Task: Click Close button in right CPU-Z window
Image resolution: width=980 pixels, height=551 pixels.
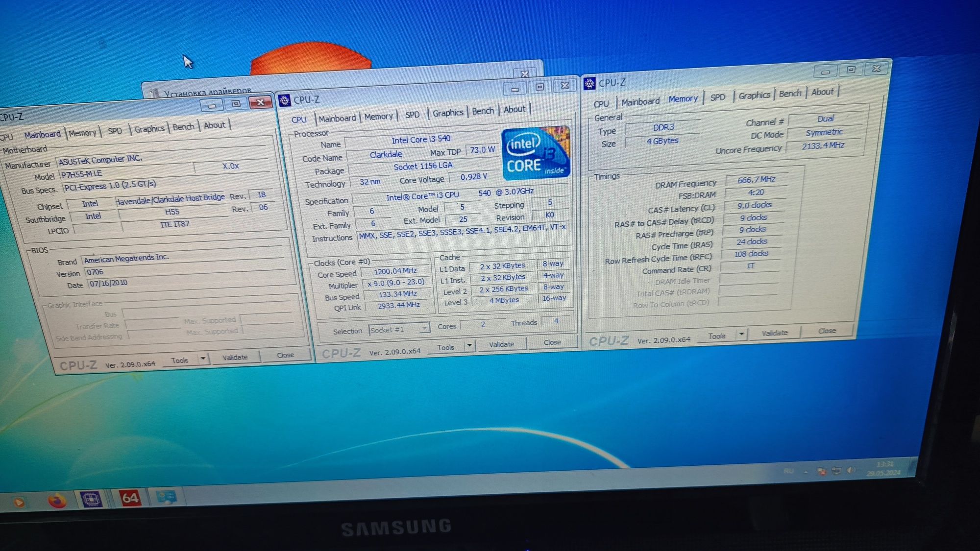Action: (x=827, y=331)
